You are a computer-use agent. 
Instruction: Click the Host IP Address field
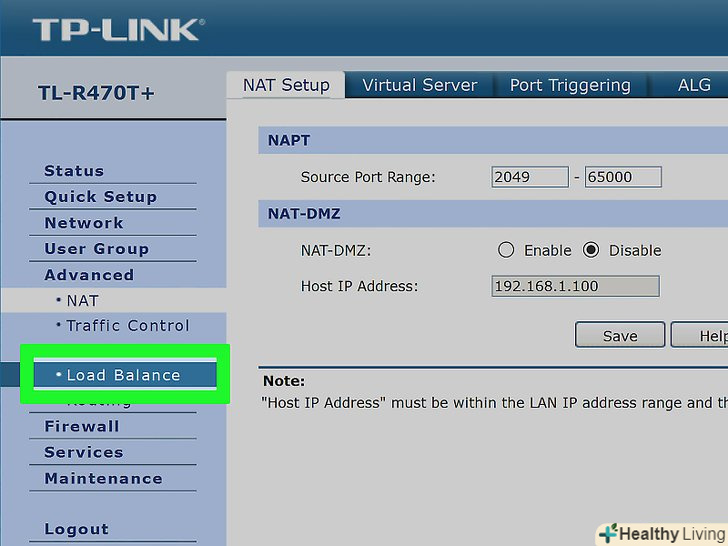[x=575, y=286]
